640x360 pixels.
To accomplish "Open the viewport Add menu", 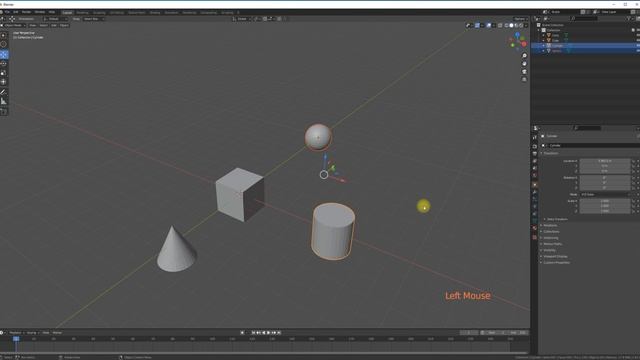I will pos(54,25).
